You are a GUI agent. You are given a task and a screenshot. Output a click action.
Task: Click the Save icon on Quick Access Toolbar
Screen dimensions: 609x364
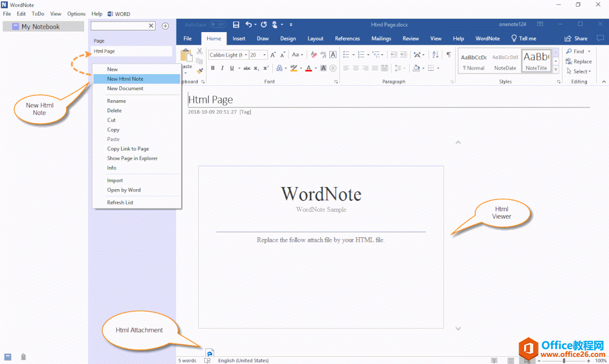[236, 24]
